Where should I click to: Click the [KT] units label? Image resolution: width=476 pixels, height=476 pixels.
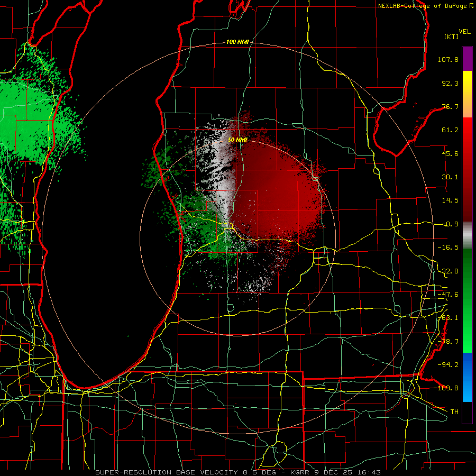pos(452,36)
